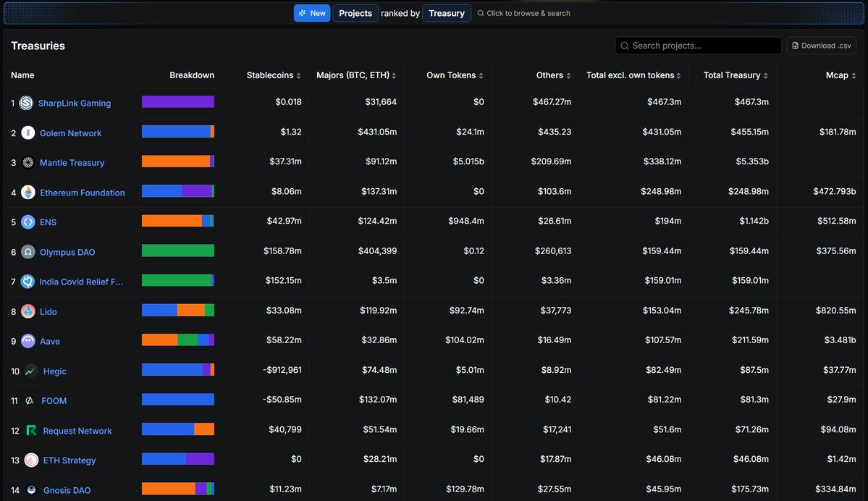Open Ethereum Foundation project link
868x501 pixels.
[x=82, y=193]
